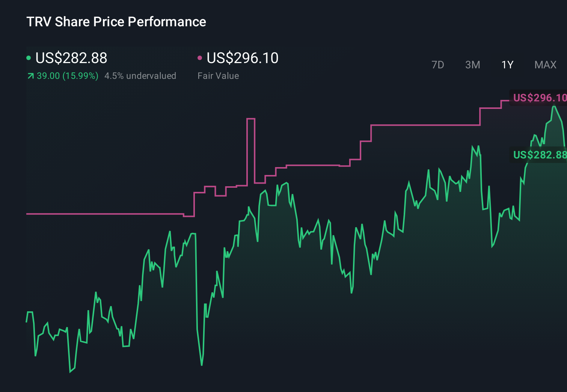Click the TRV Share Price Performance title
The width and height of the screenshot is (567, 392).
(x=116, y=22)
